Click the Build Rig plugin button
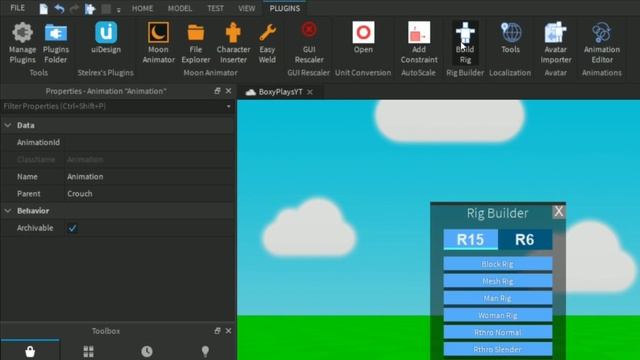Image resolution: width=640 pixels, height=360 pixels. (465, 43)
